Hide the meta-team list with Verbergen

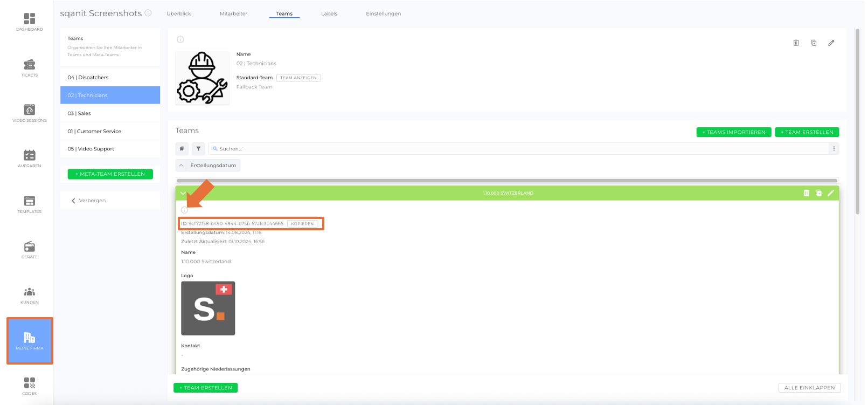(89, 201)
